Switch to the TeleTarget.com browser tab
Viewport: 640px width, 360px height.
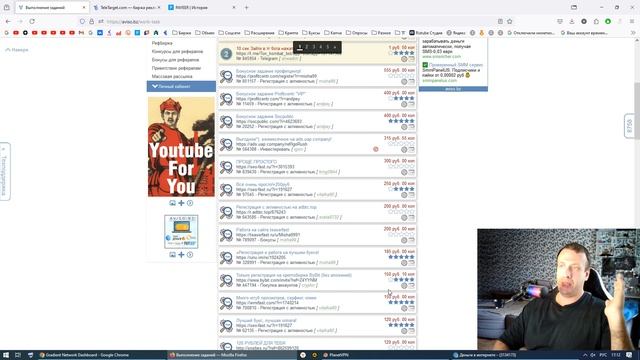tap(127, 7)
